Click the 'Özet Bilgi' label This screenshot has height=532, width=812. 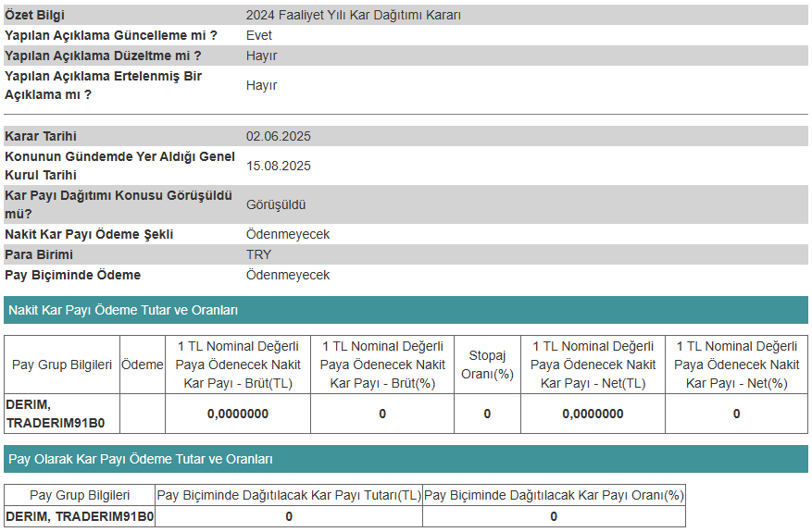(x=34, y=15)
